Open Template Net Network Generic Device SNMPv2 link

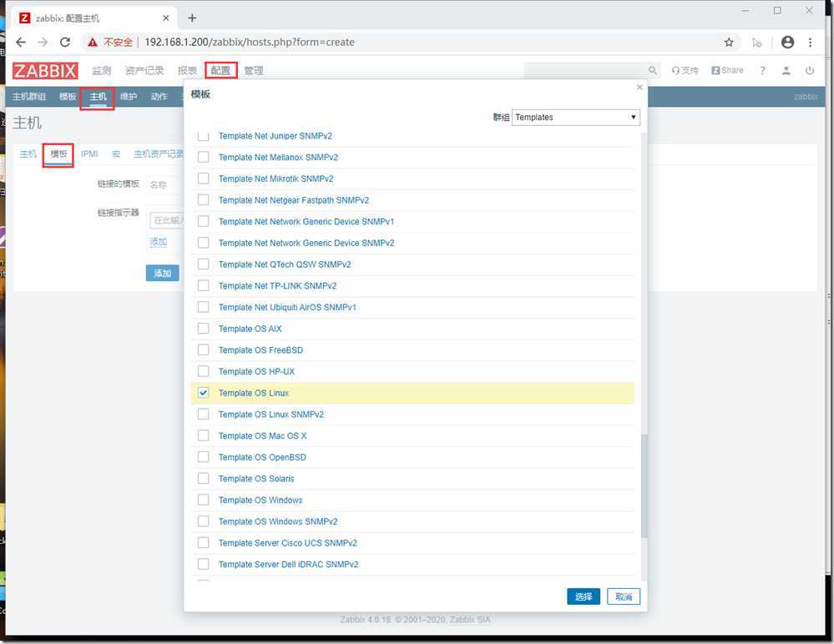pyautogui.click(x=306, y=243)
